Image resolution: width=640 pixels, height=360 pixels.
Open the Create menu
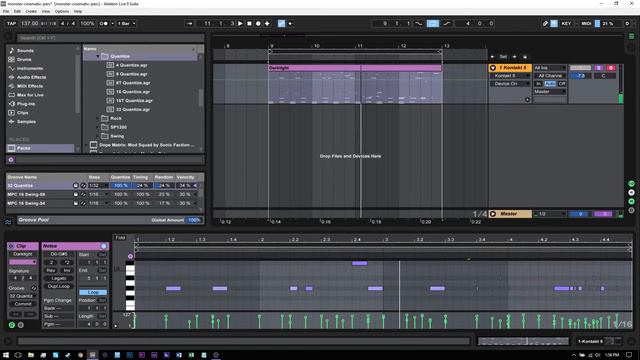tap(31, 11)
